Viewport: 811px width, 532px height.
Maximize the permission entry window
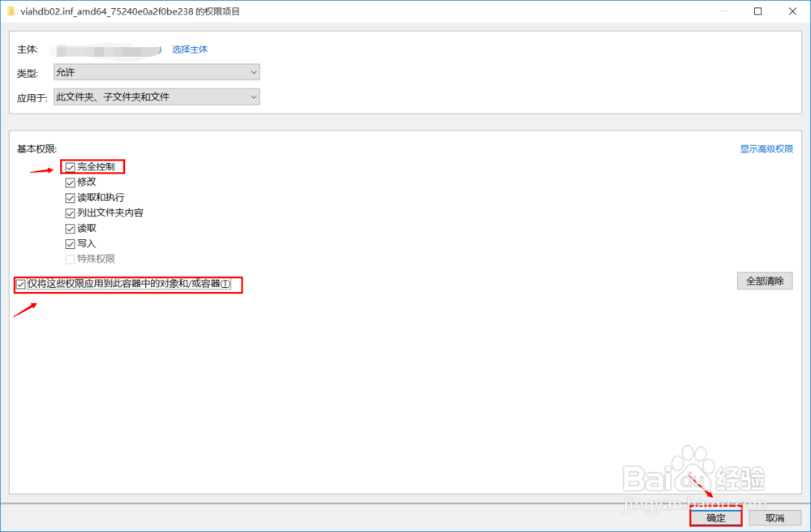click(x=757, y=11)
